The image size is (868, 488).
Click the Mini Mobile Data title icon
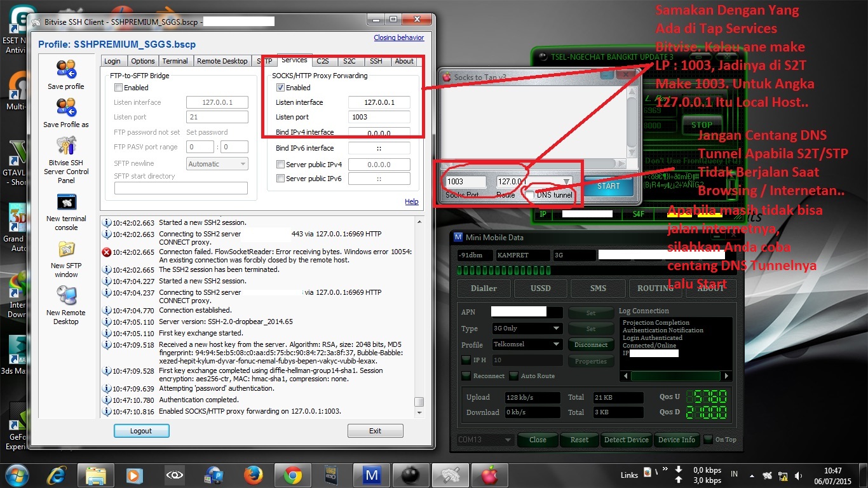(x=458, y=238)
